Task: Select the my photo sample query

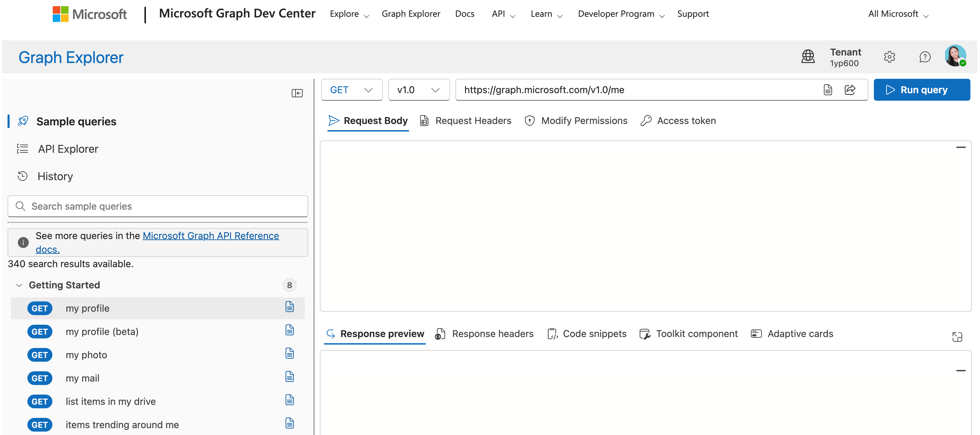Action: pos(158,355)
